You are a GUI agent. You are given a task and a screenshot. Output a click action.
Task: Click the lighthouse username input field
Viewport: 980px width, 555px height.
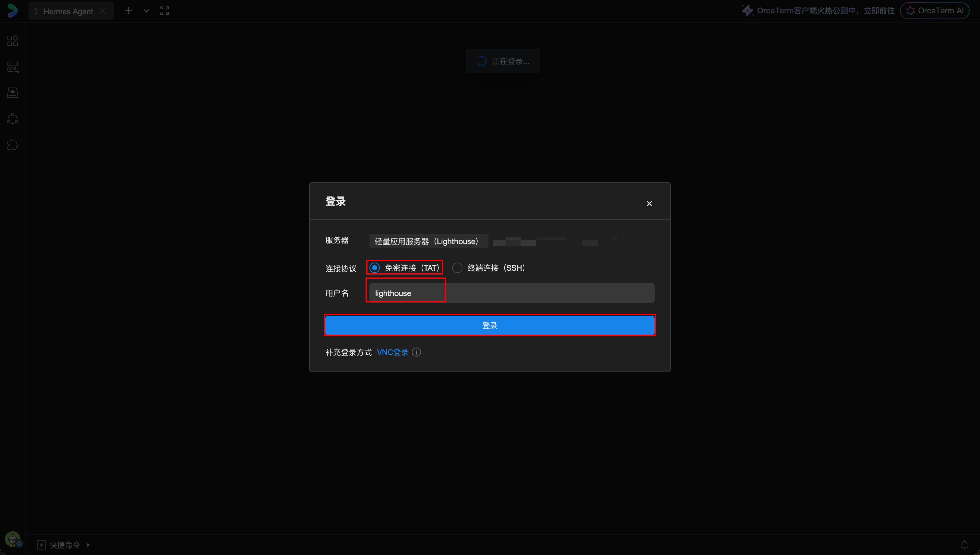[x=405, y=293]
